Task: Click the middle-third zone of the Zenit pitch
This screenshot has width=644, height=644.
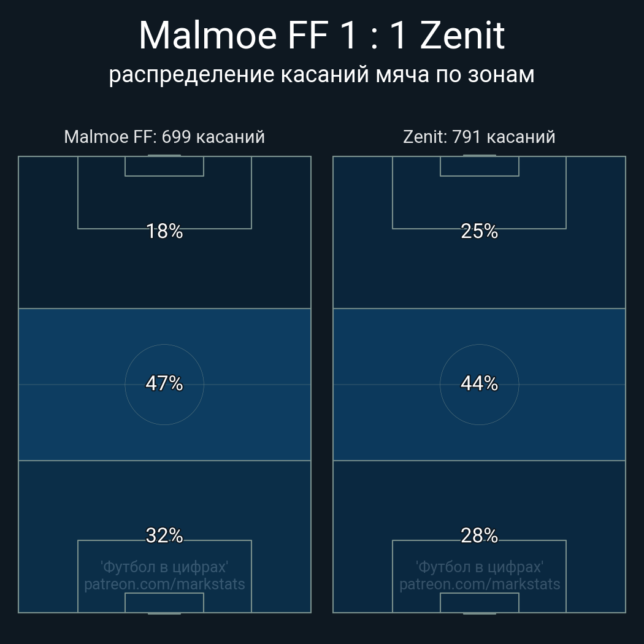Action: point(479,385)
